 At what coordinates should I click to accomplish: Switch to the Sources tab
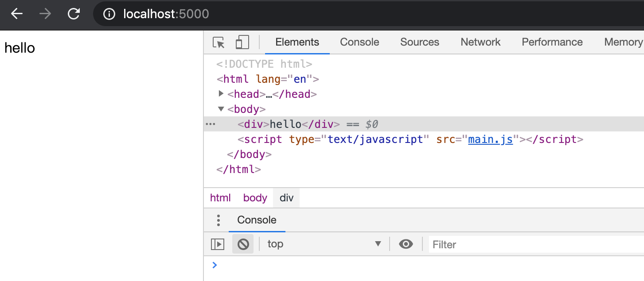[419, 42]
